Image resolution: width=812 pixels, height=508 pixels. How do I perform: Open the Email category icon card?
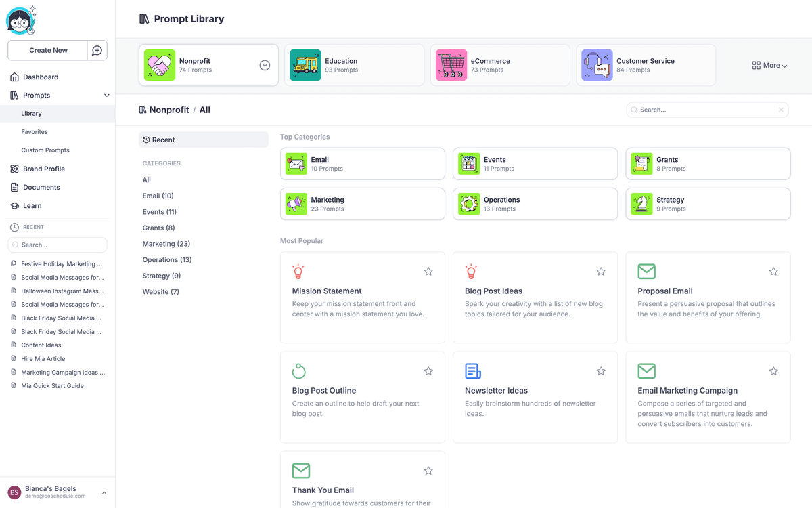point(296,163)
